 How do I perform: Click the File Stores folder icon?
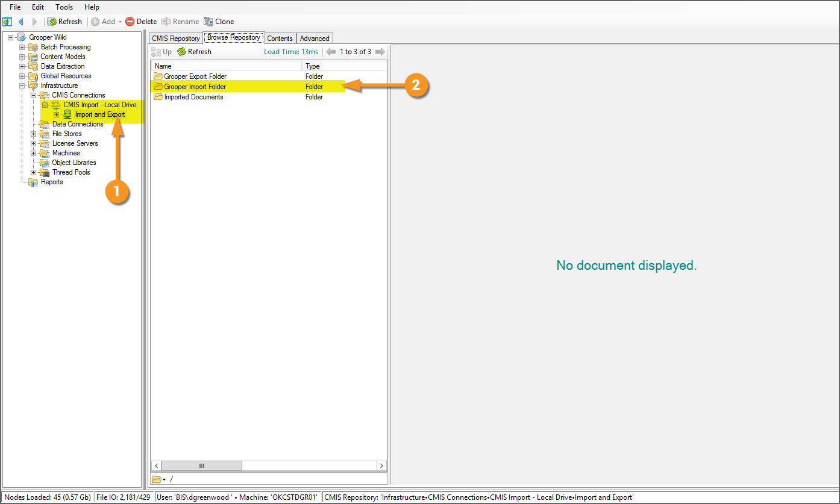coord(45,134)
